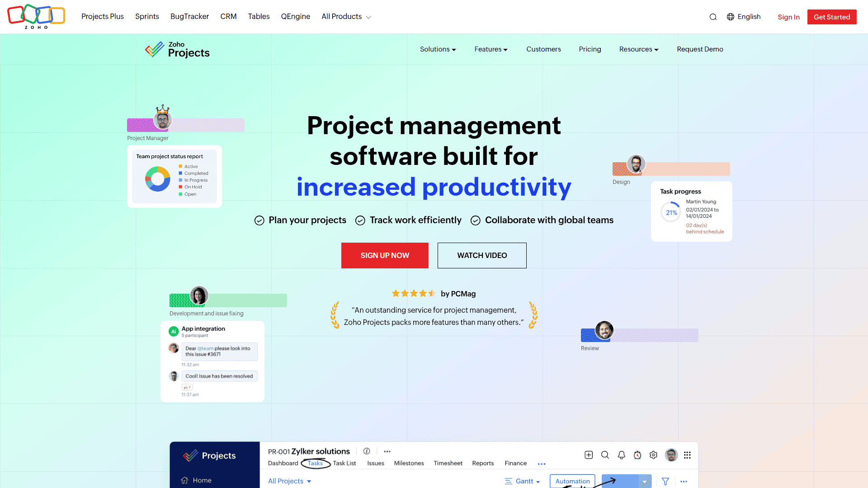Click the check icon beside Track work efficiently
This screenshot has height=488, width=868.
click(x=360, y=221)
